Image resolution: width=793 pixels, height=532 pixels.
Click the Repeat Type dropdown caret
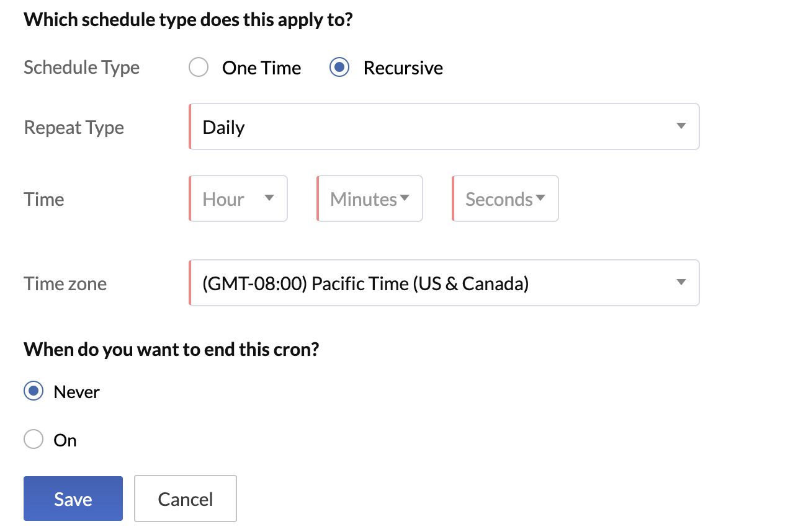(x=681, y=126)
